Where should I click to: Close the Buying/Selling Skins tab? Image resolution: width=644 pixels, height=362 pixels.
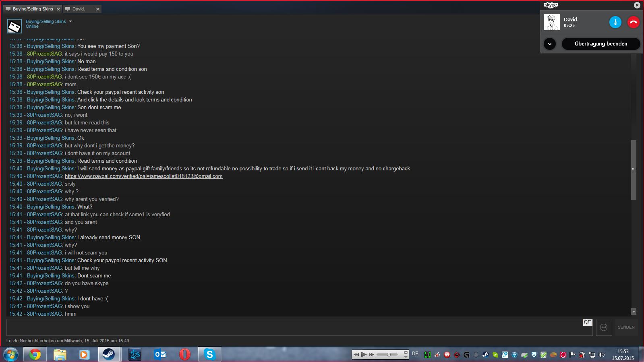coord(58,9)
